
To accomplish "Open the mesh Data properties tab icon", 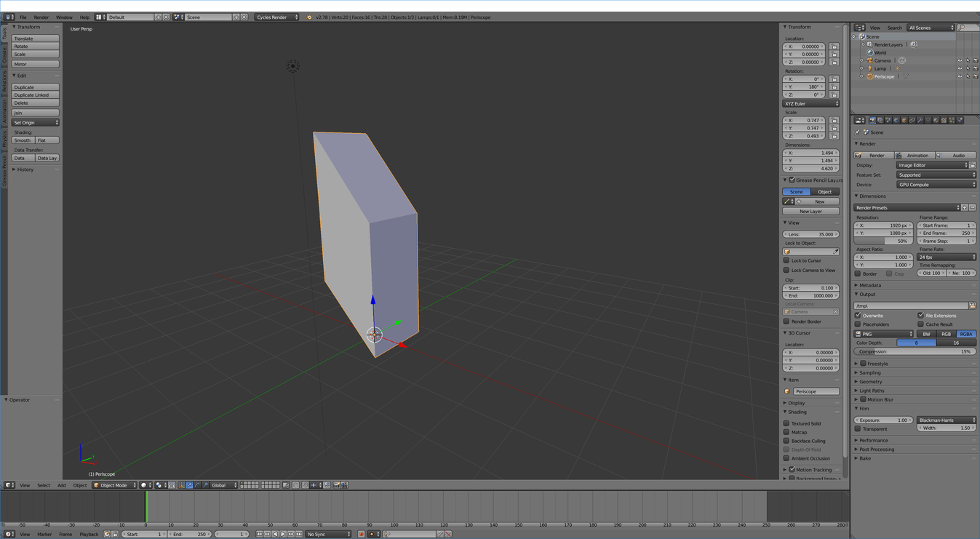I will (928, 121).
